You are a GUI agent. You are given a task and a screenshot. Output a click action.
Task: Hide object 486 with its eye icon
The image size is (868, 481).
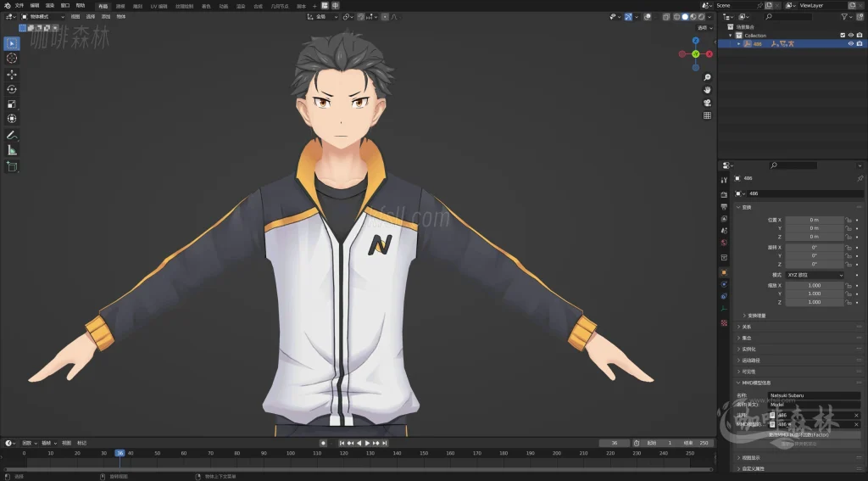point(851,43)
